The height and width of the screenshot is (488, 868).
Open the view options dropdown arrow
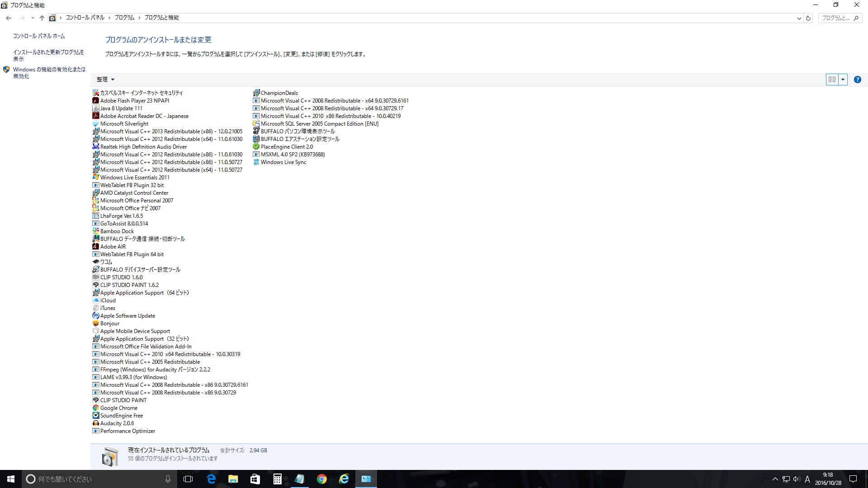pos(843,80)
